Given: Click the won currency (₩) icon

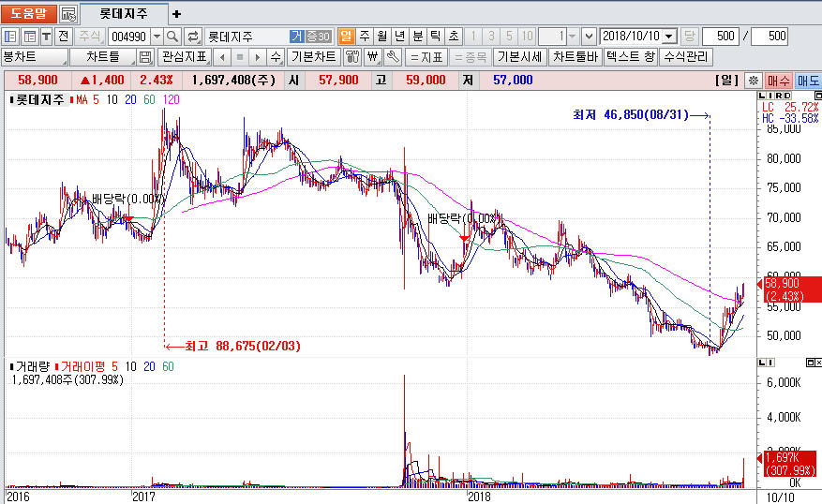Looking at the screenshot, I should tap(371, 57).
